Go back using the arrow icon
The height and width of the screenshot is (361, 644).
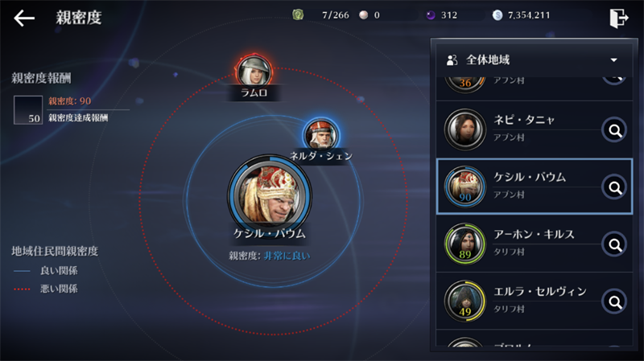point(24,18)
